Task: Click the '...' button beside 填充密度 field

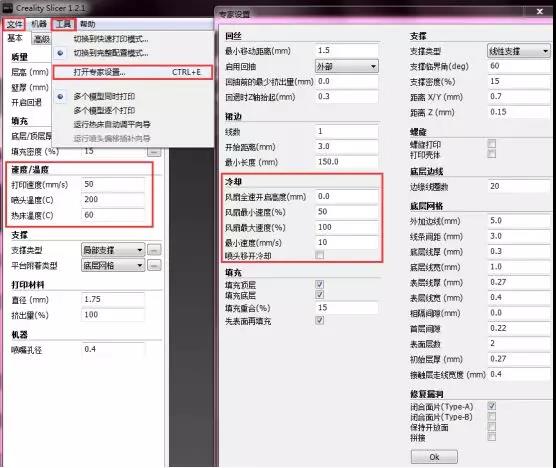Action: [154, 152]
